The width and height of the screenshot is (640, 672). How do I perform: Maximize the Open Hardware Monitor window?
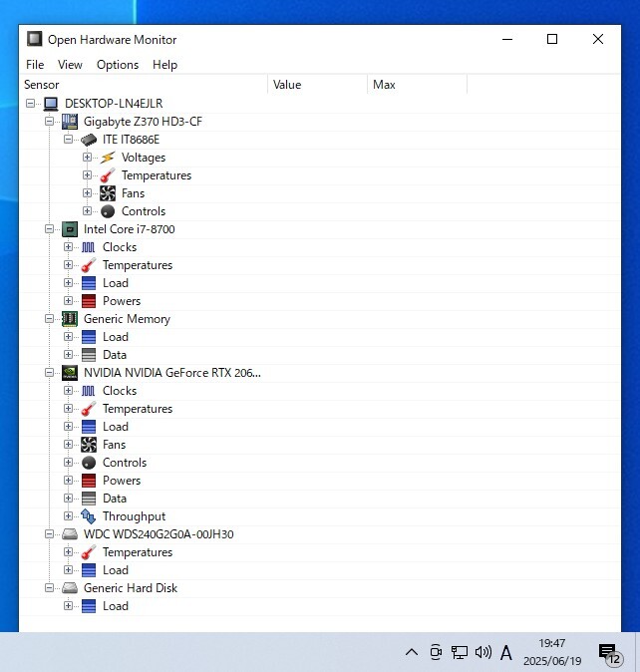552,40
